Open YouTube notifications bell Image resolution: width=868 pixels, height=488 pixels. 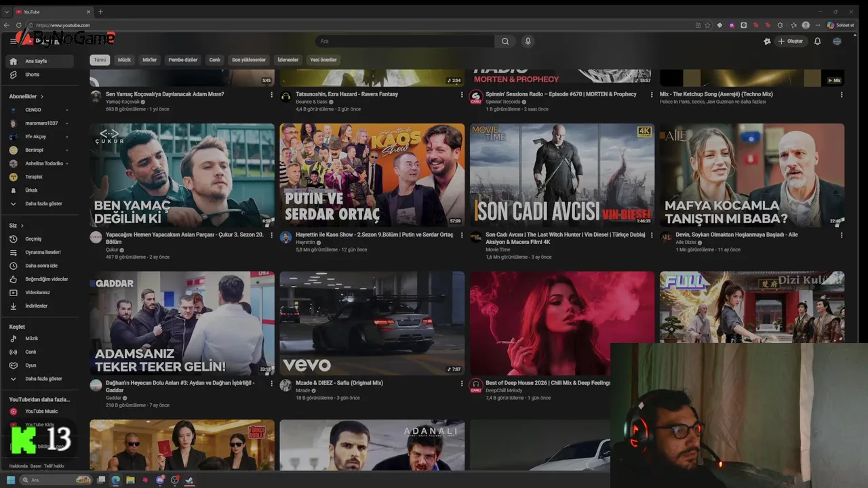pos(817,41)
